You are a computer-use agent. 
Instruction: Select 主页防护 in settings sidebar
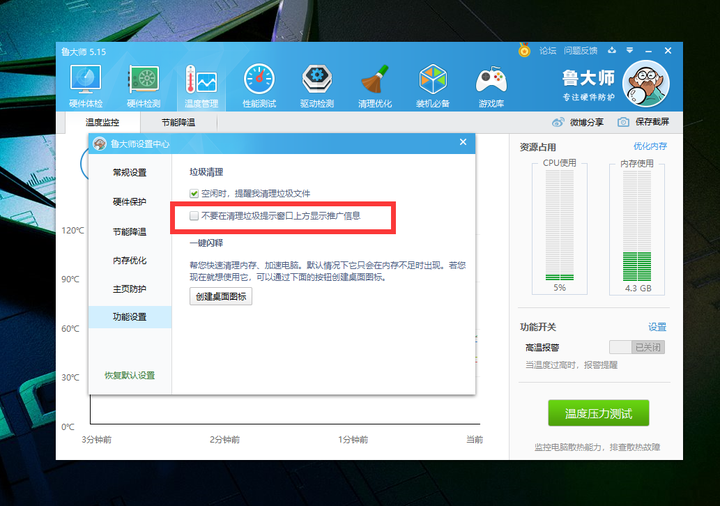[x=129, y=289]
